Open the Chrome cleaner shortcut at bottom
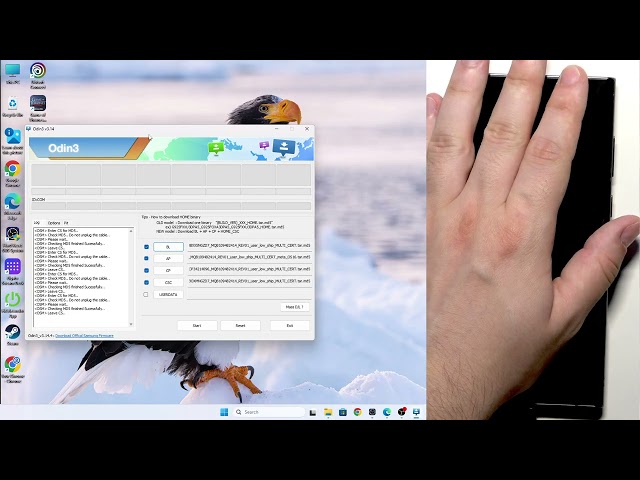Image resolution: width=640 pixels, height=480 pixels. 13,369
